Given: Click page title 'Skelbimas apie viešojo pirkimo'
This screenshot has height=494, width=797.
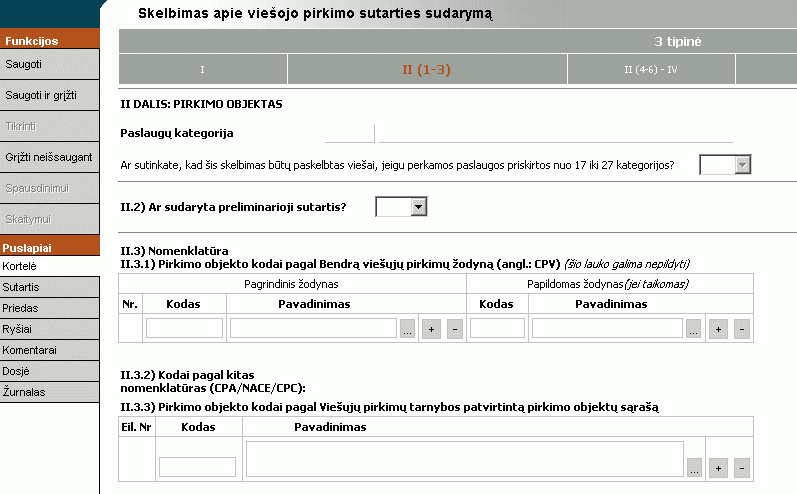Looking at the screenshot, I should (315, 13).
